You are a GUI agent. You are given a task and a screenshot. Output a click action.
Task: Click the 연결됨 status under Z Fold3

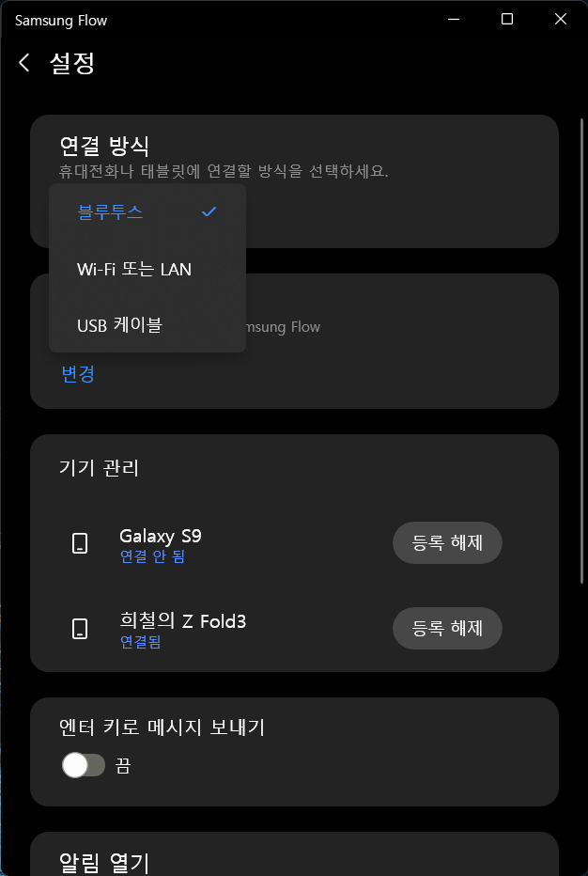coord(141,642)
